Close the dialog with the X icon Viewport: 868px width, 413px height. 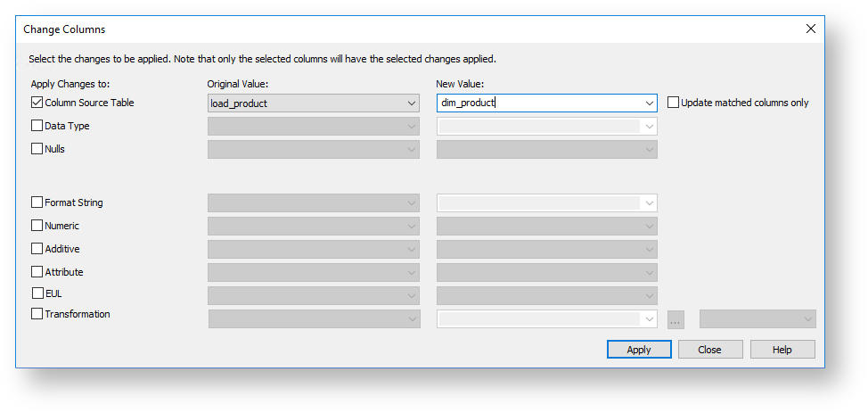coord(810,29)
